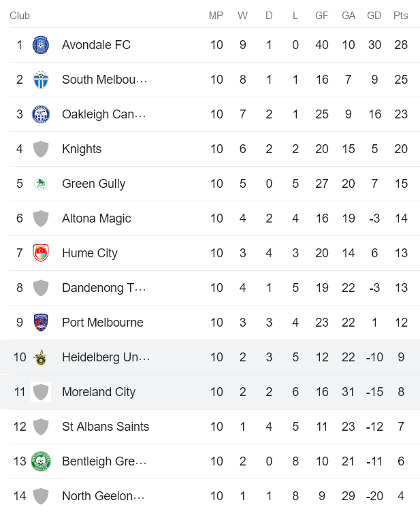Screen dimensions: 420x524
Task: Click the Knights placeholder shield icon
Action: pyautogui.click(x=41, y=149)
